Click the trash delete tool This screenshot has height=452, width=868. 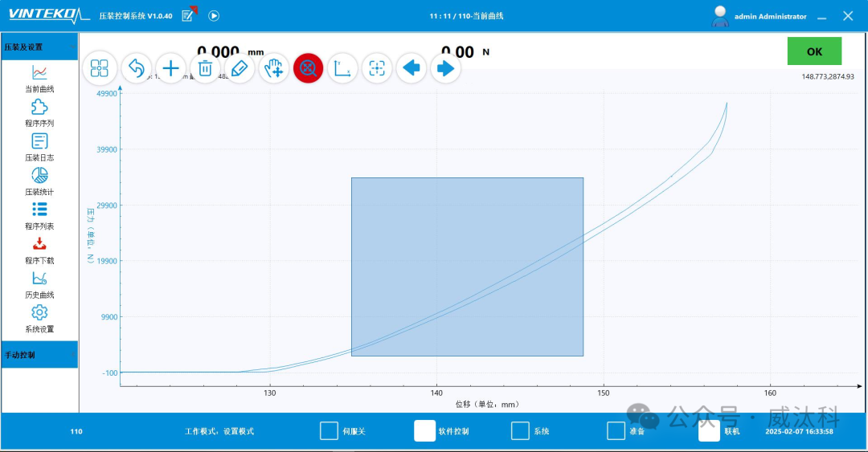tap(205, 68)
